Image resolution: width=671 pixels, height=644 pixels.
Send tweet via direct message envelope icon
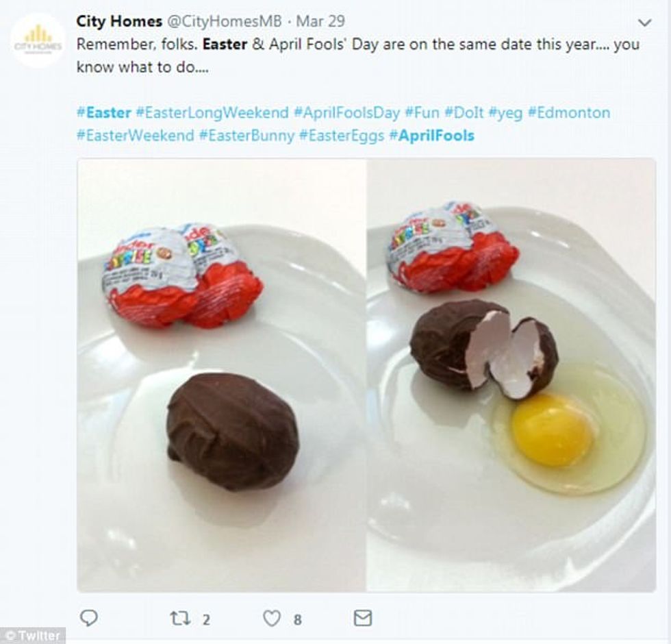coord(362,619)
